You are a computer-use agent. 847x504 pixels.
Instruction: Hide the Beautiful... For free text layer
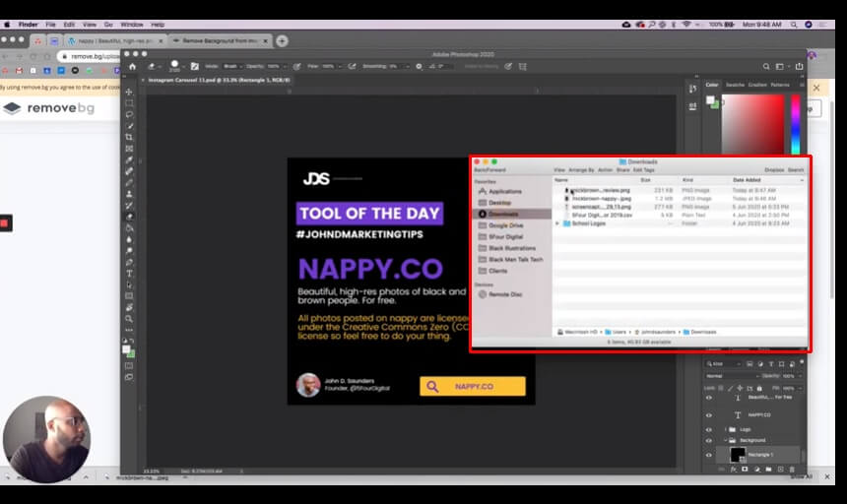709,398
